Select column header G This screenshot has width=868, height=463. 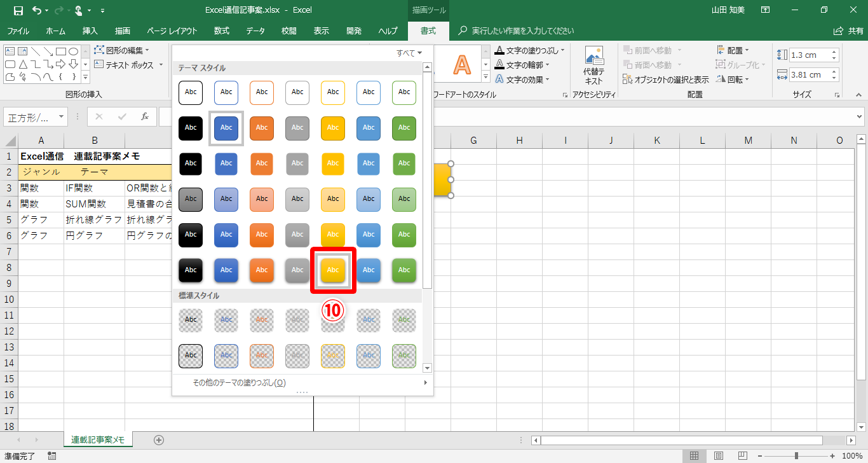click(473, 141)
